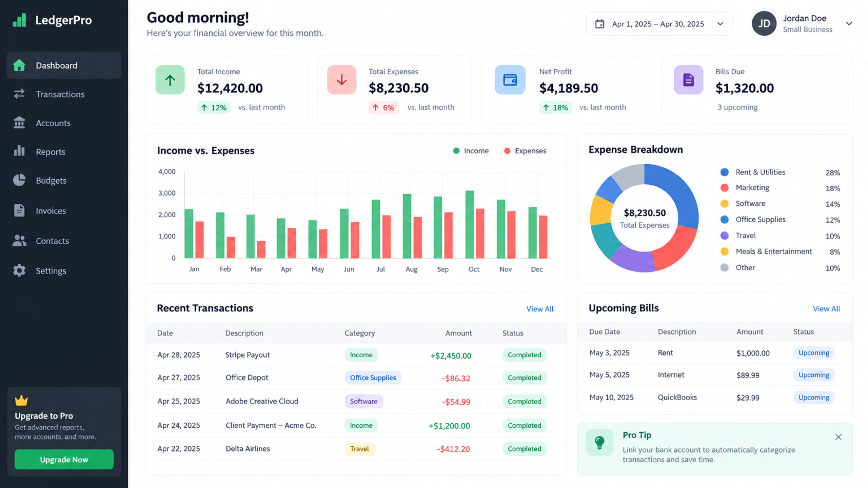Click the Reports bar chart icon

click(19, 151)
